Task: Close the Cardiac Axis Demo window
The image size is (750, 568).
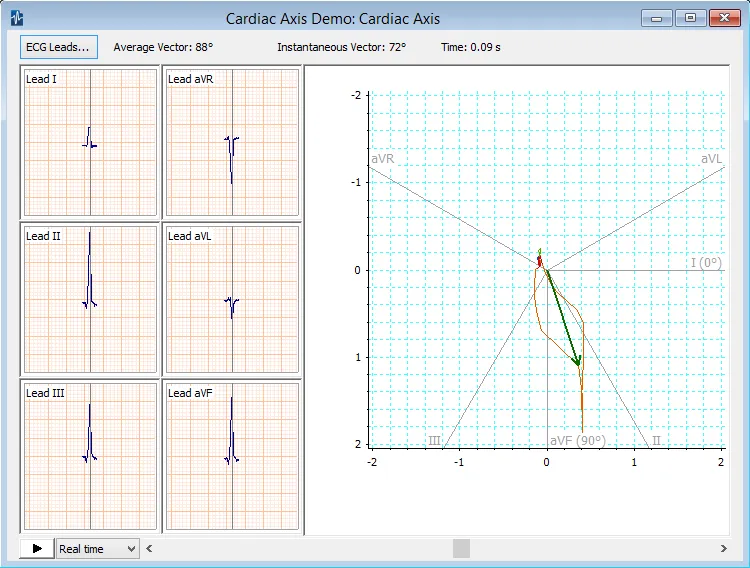Action: tap(723, 18)
